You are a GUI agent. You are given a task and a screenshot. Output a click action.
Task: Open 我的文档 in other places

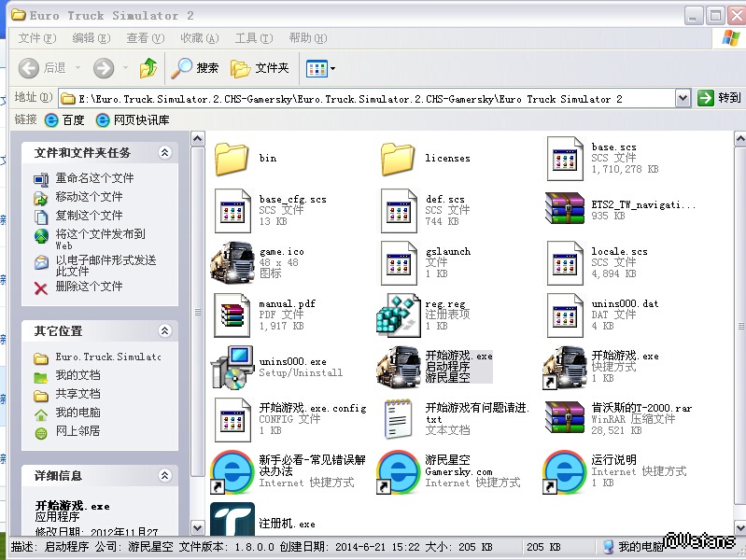point(77,375)
